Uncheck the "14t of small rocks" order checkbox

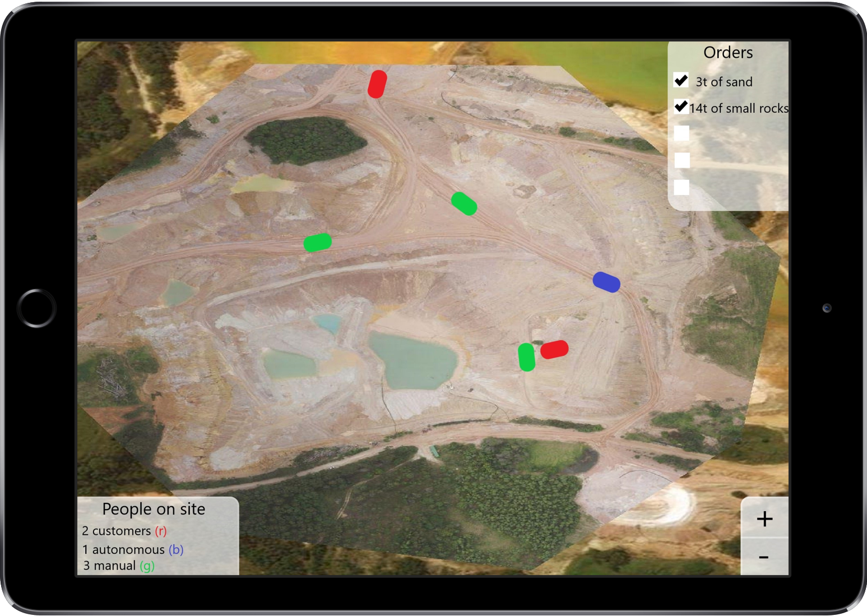(x=681, y=106)
